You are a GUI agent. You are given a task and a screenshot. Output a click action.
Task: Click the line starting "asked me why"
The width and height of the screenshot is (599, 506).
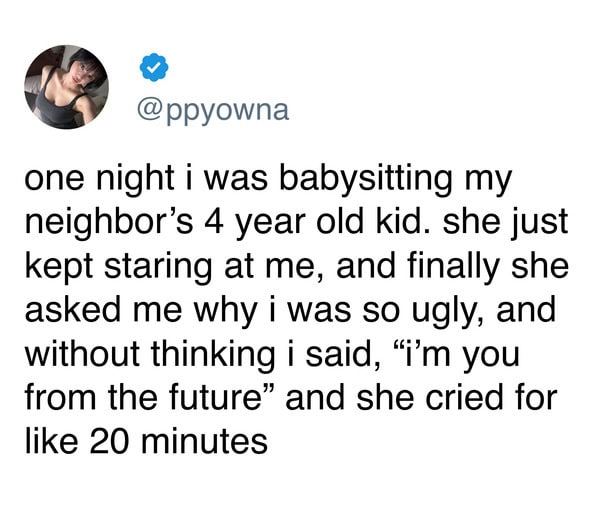click(x=290, y=312)
